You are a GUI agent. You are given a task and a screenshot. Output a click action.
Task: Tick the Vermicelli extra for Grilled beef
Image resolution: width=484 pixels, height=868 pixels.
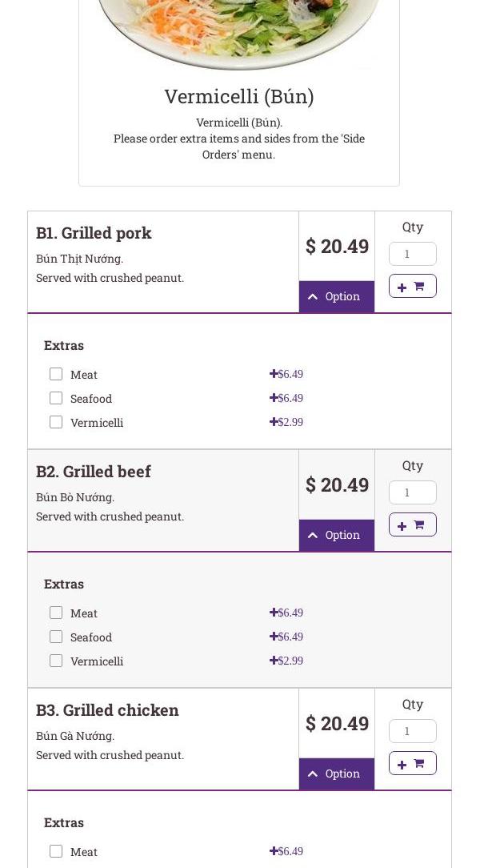click(x=56, y=661)
